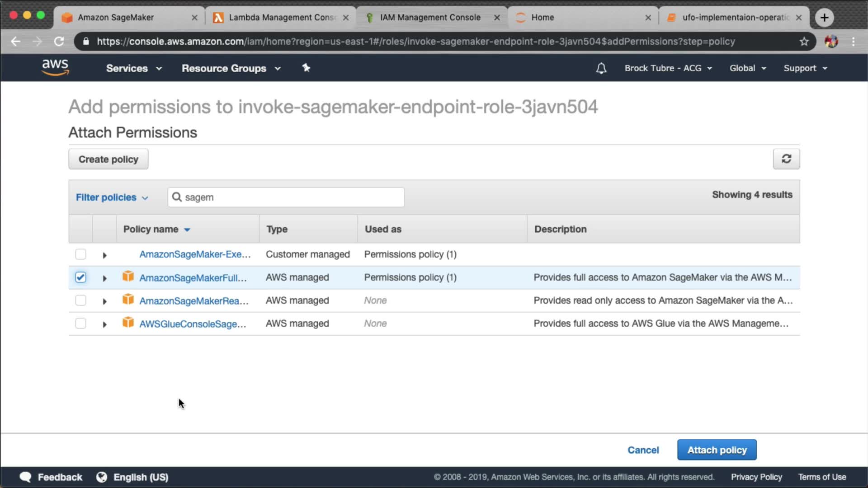The image size is (868, 488).
Task: Open the Filter policies dropdown
Action: pyautogui.click(x=112, y=197)
